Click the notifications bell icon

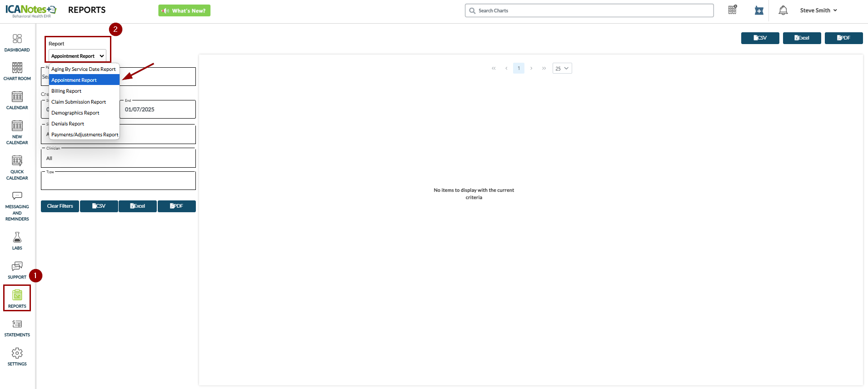coord(783,10)
